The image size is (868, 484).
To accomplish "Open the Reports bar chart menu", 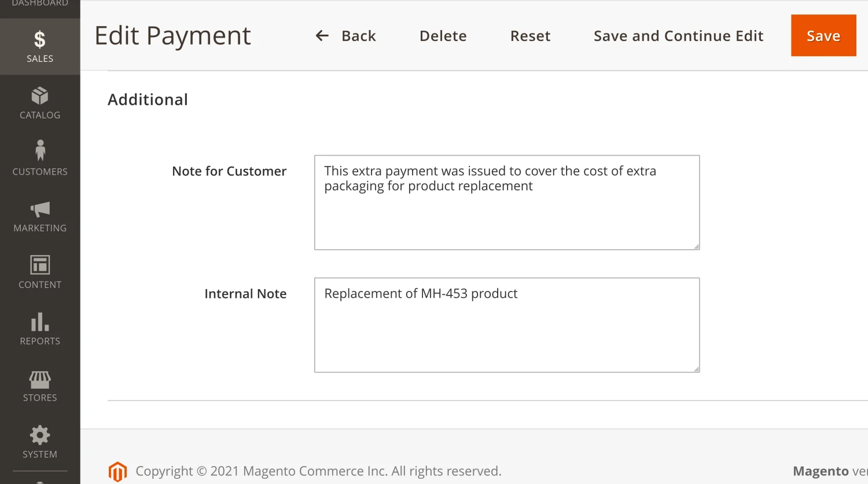I will tap(40, 329).
